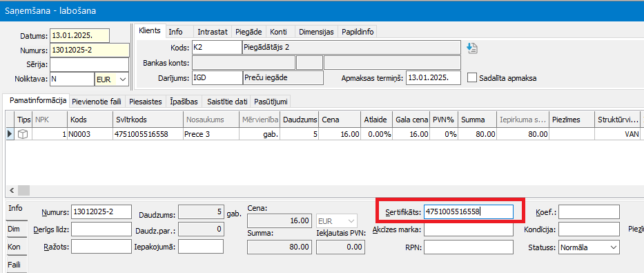Click the header Numurs field 13012025-2

pos(90,50)
